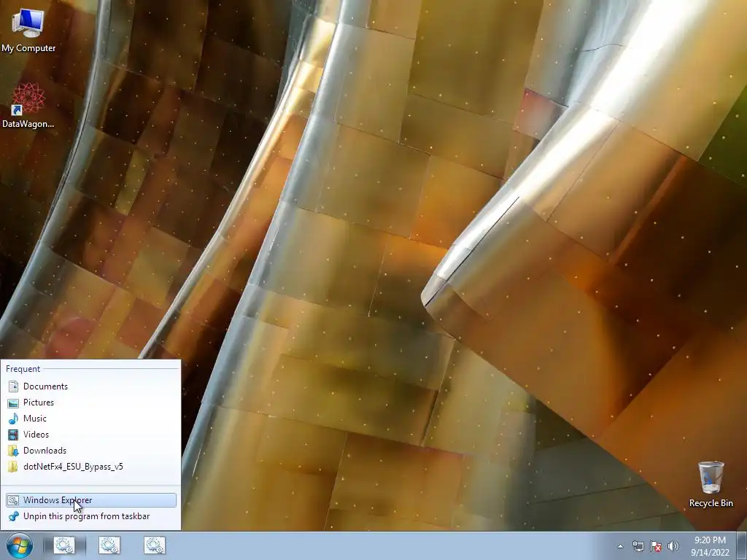Open the My Computer desktop icon
747x560 pixels.
pos(28,31)
